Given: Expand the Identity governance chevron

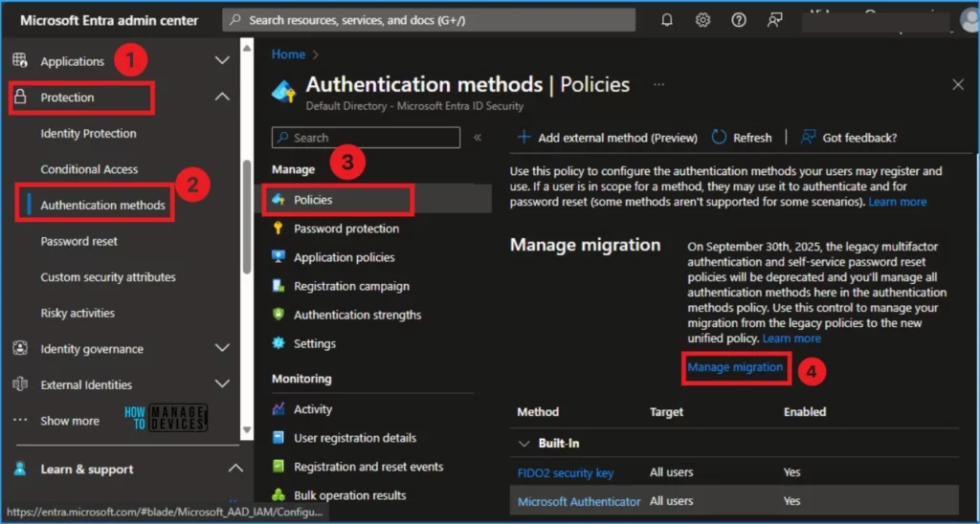Looking at the screenshot, I should 222,348.
